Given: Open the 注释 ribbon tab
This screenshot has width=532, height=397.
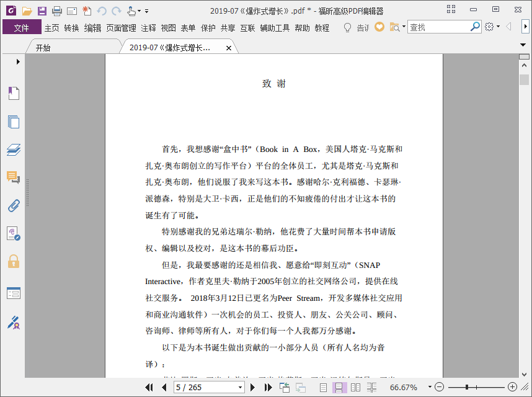Looking at the screenshot, I should click(149, 28).
